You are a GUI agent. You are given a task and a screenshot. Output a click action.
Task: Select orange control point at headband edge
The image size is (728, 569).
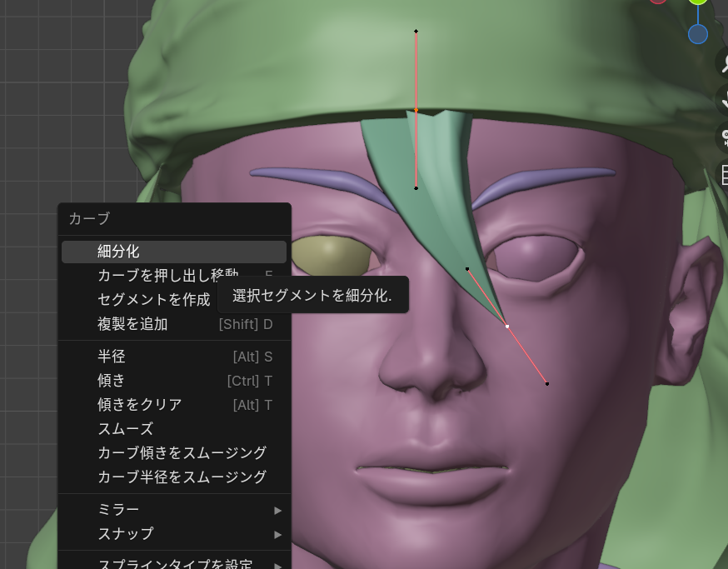[x=416, y=110]
